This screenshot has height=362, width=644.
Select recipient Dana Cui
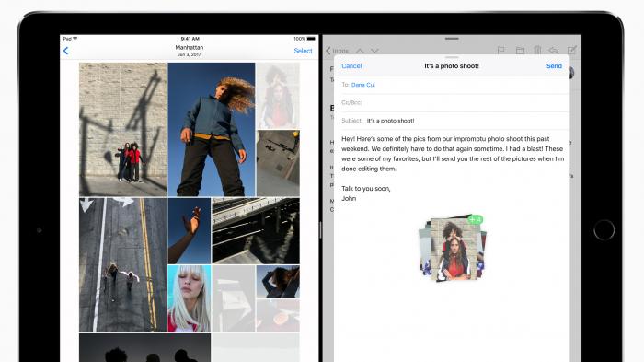click(x=363, y=85)
